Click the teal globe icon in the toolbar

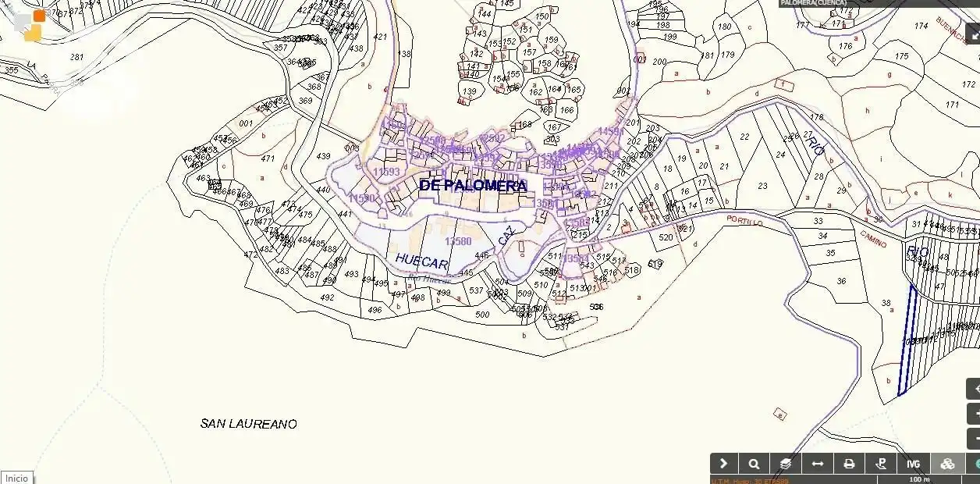click(x=974, y=464)
